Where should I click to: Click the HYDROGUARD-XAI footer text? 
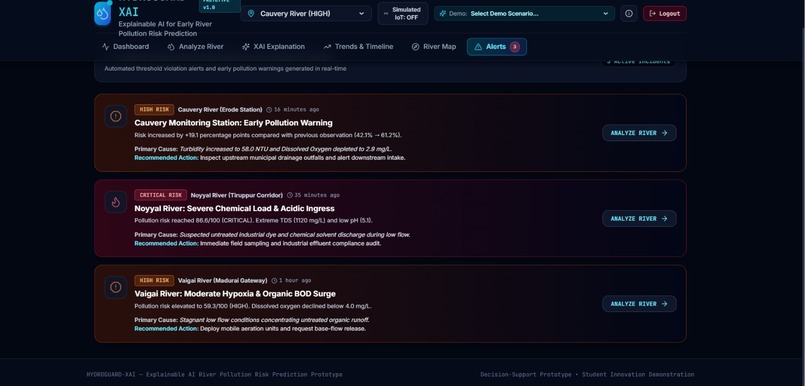214,375
